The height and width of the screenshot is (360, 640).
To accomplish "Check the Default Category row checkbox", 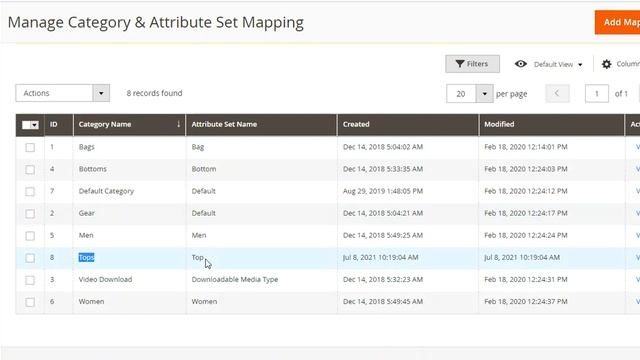I will pos(30,191).
